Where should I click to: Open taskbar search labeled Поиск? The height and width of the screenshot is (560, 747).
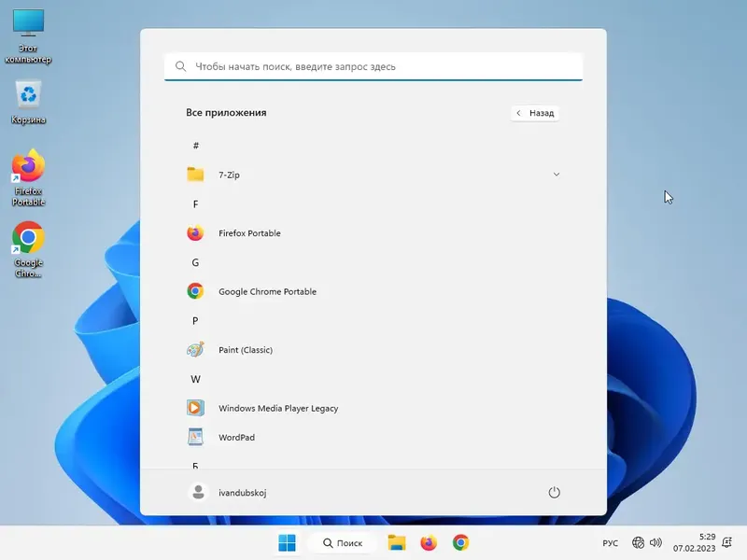pos(342,542)
